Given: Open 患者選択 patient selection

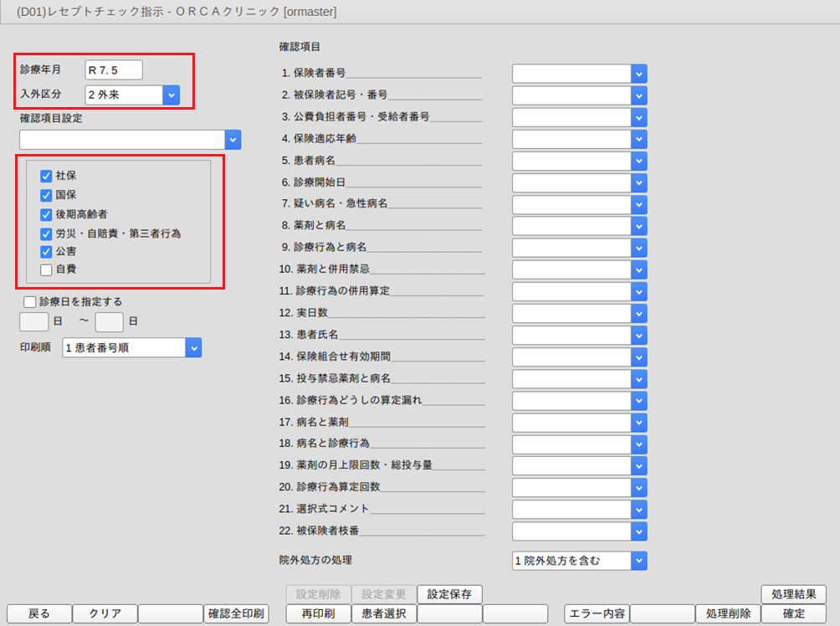Looking at the screenshot, I should pyautogui.click(x=384, y=613).
